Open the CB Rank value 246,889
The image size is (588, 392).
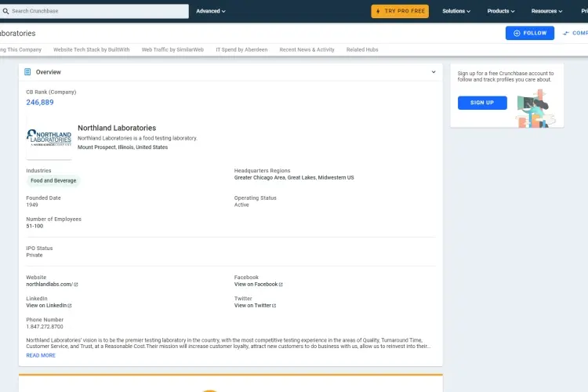[x=40, y=103]
